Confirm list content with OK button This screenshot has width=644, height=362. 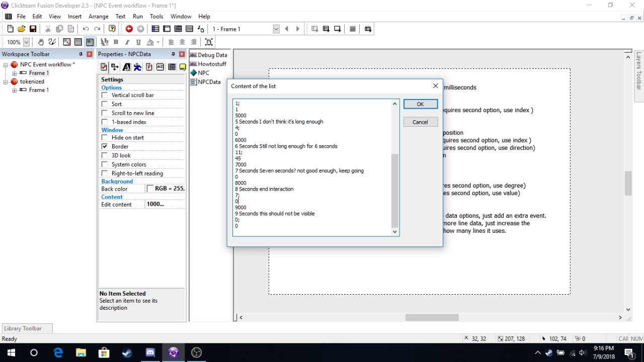click(420, 104)
